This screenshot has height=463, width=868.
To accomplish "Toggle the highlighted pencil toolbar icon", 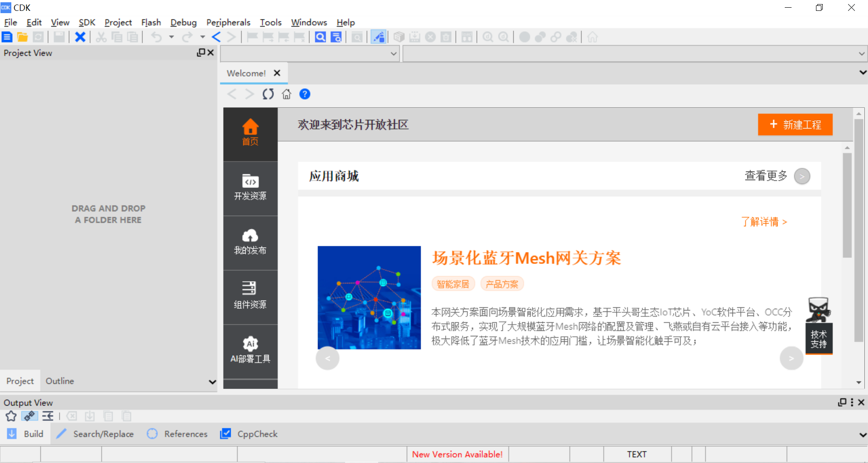I will coord(378,37).
